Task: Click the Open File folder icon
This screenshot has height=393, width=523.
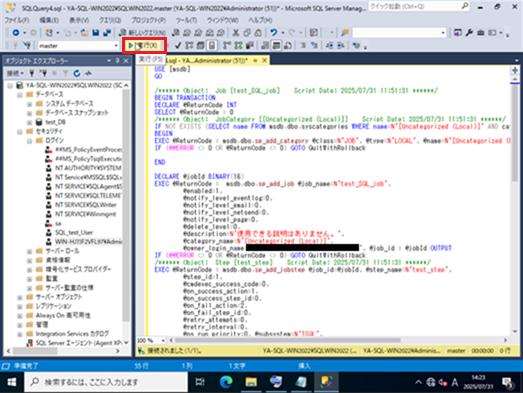Action: click(84, 33)
